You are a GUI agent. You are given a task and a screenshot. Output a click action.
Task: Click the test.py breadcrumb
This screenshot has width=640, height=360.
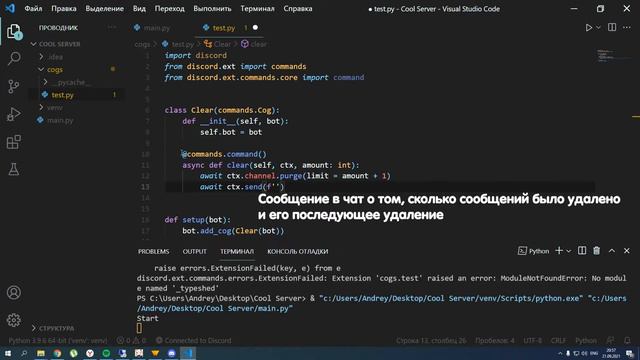178,44
